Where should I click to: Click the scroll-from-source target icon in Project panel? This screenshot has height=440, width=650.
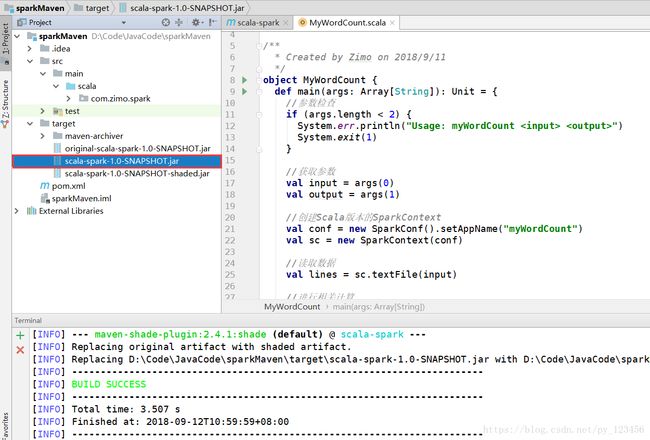pyautogui.click(x=165, y=22)
